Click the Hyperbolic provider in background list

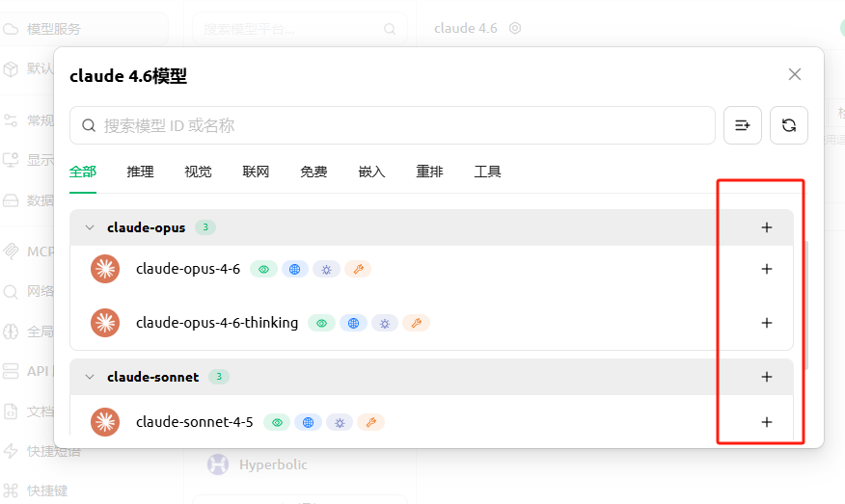pos(258,464)
